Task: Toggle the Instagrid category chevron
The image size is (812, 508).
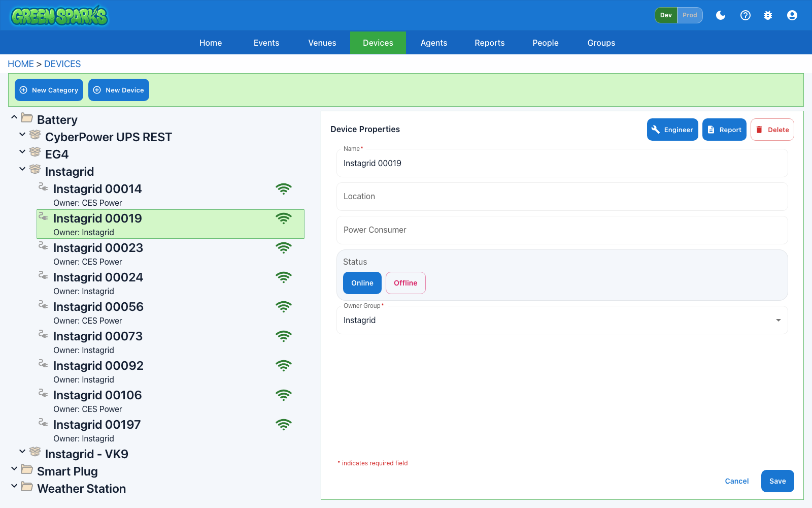Action: [x=22, y=169]
